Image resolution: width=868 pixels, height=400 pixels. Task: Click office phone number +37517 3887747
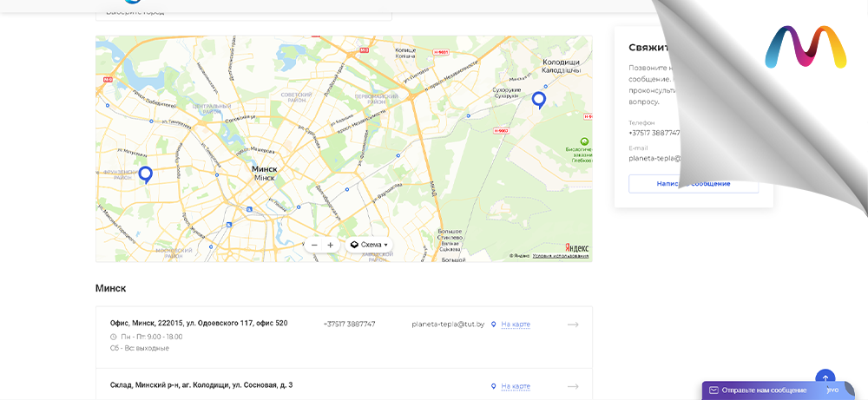point(349,325)
